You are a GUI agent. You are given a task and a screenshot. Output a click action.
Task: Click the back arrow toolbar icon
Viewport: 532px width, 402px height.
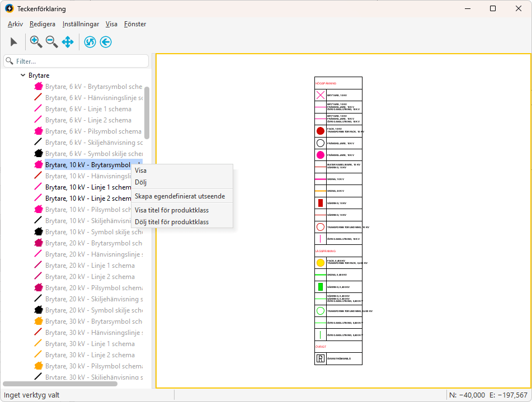tap(106, 42)
